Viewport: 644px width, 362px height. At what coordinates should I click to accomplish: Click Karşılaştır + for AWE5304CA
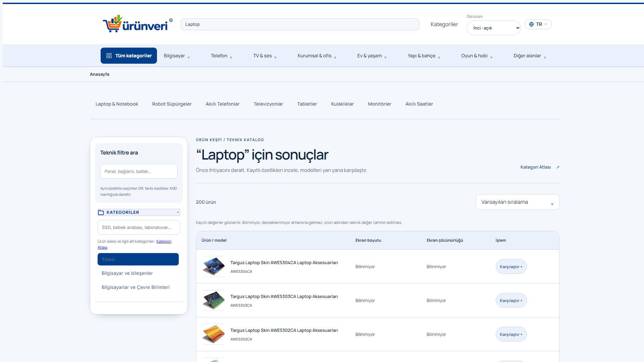pyautogui.click(x=511, y=267)
